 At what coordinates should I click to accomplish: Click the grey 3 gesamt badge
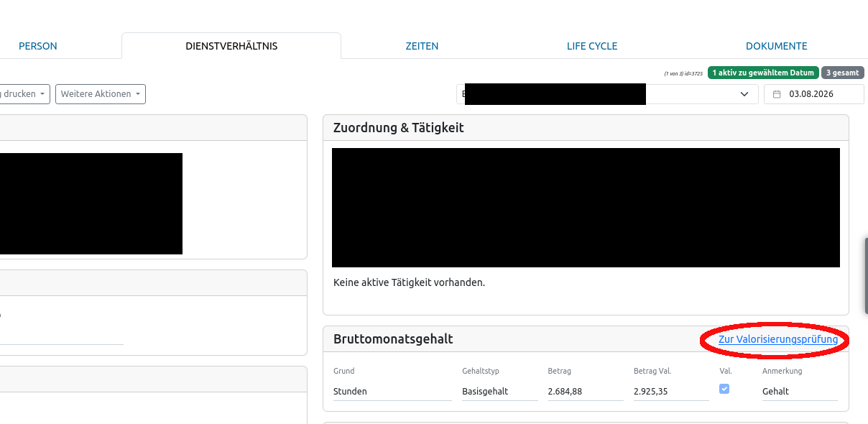click(843, 73)
